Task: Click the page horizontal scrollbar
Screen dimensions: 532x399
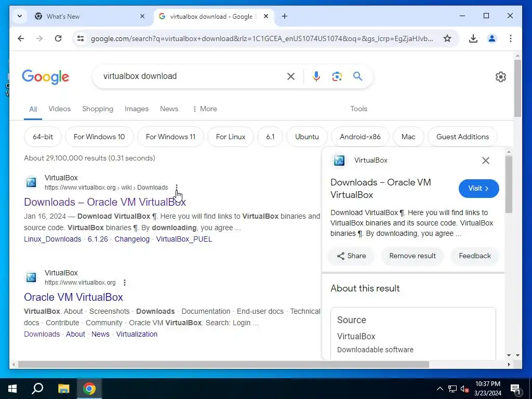Action: pyautogui.click(x=223, y=365)
